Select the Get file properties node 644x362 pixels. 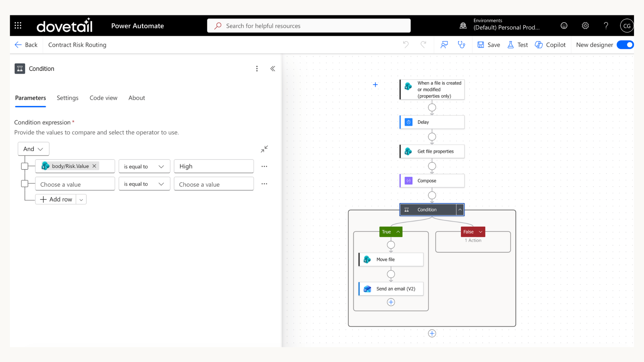tap(432, 152)
